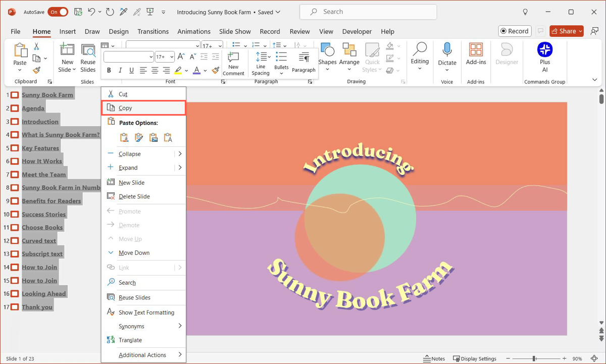Click the Dictate microphone icon
Image resolution: width=606 pixels, height=364 pixels.
(x=447, y=49)
